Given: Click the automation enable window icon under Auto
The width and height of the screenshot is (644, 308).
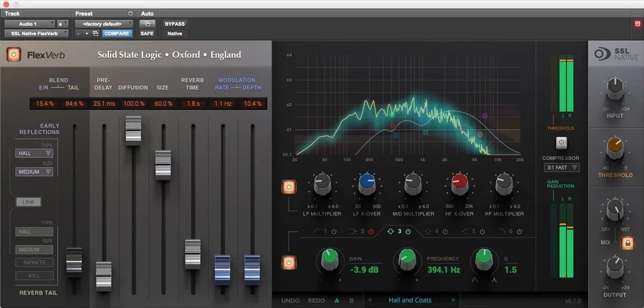Looking at the screenshot, I should tap(147, 24).
